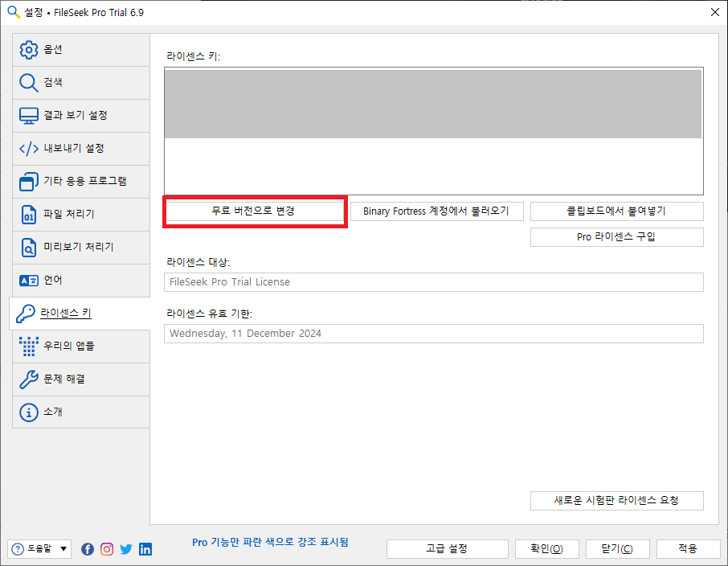
Task: Confirm with 확인(O) button
Action: [x=547, y=549]
